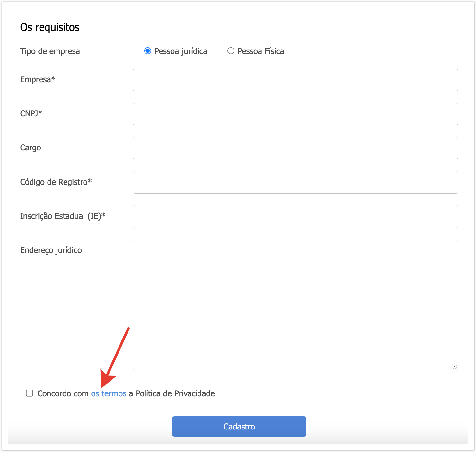Viewport: 476px width, 452px height.
Task: Select the Pessoa jurídica radio button
Action: click(148, 51)
